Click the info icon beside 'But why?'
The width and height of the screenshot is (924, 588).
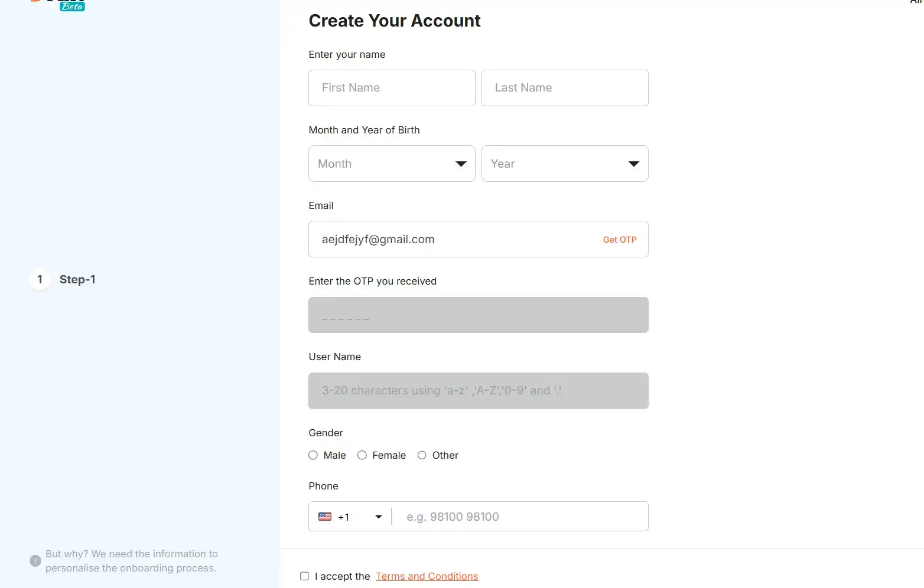(35, 561)
